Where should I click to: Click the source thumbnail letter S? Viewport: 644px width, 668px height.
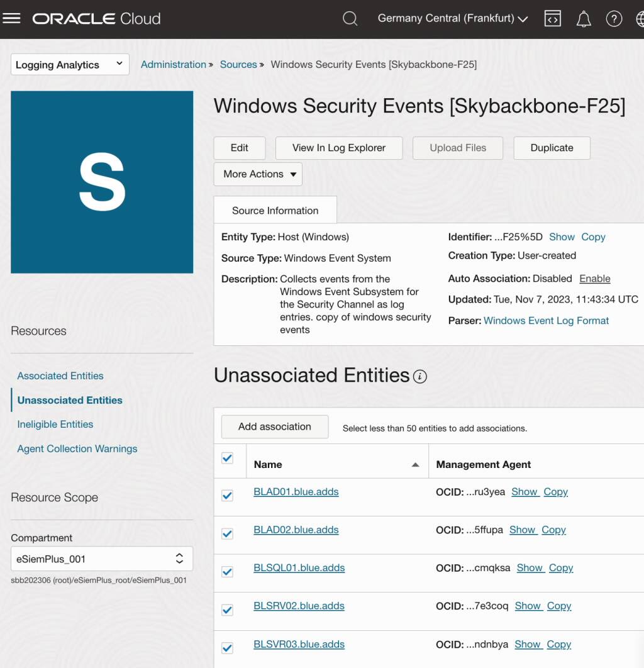102,181
